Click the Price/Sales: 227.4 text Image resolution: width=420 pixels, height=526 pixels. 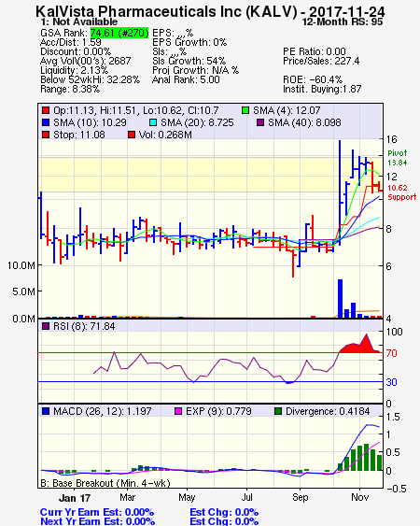tap(321, 61)
